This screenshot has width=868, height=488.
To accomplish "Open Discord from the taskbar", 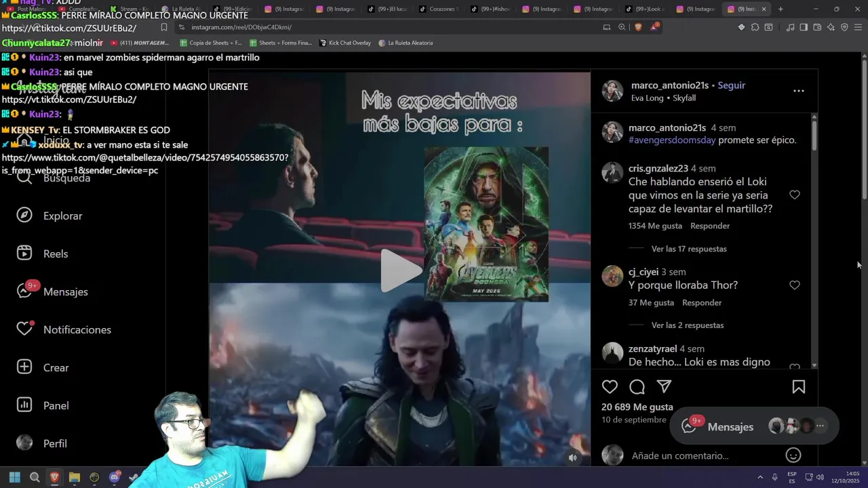I will point(115,477).
